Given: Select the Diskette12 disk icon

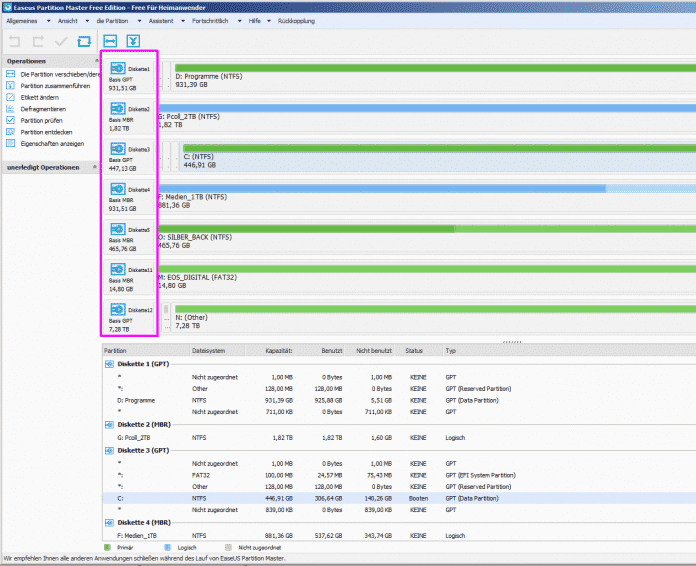Looking at the screenshot, I should [119, 310].
